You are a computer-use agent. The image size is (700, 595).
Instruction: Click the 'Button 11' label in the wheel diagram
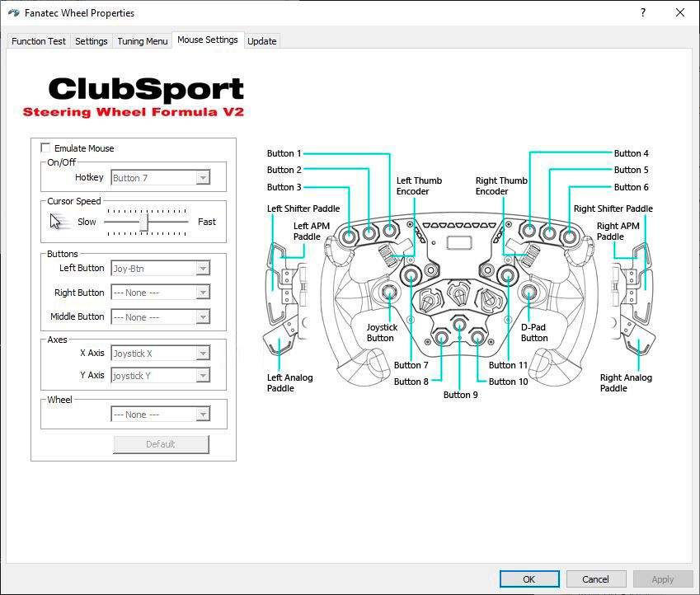(x=509, y=365)
